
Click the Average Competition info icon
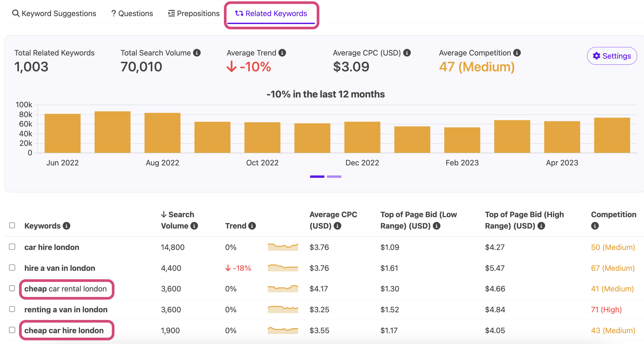517,53
